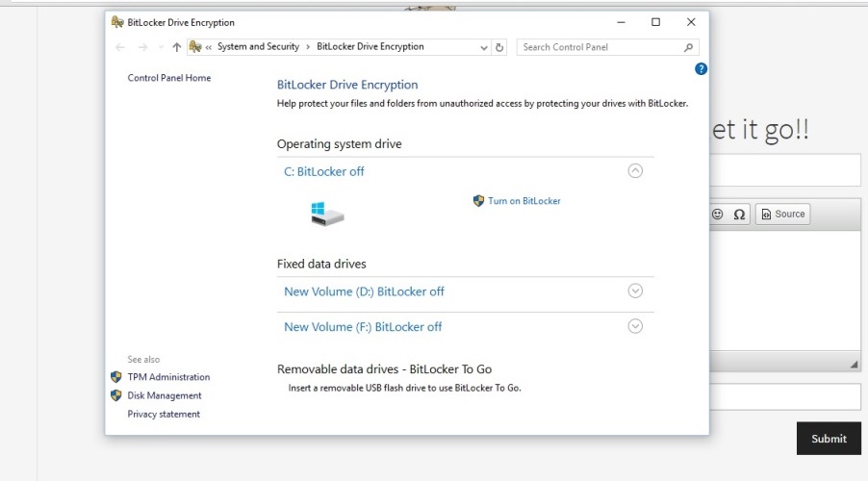Click the BitLocker icon in address bar
868x481 pixels.
point(194,47)
